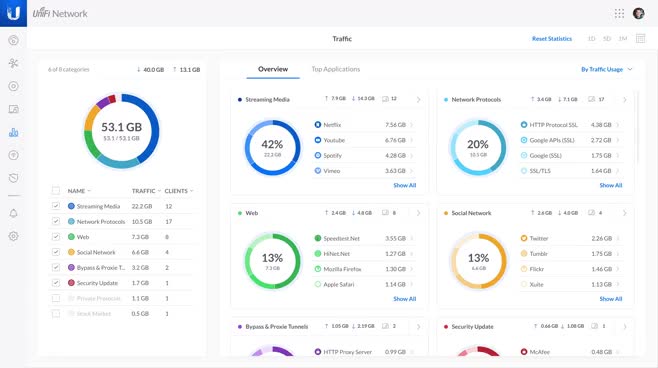Open the calendar date range picker
The height and width of the screenshot is (368, 658).
[x=640, y=39]
